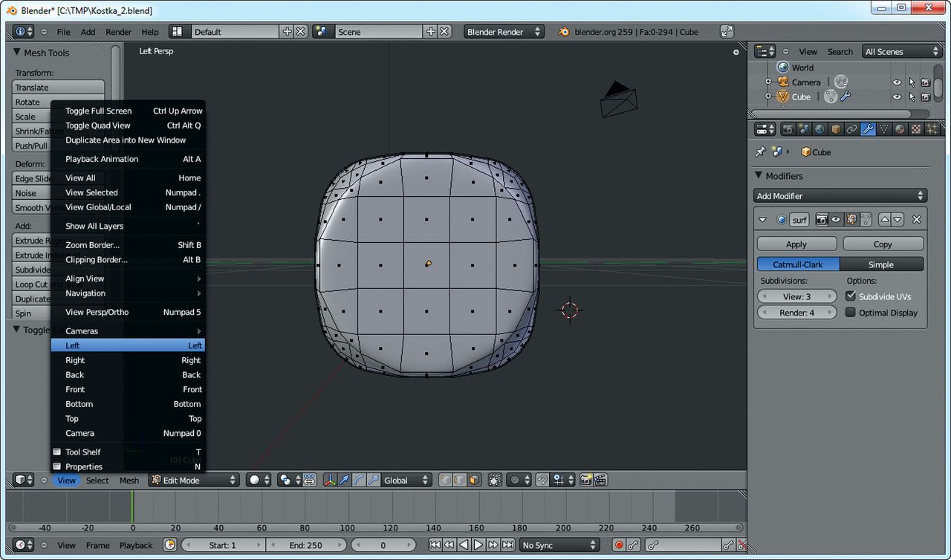
Task: Toggle surf modifier render visibility
Action: 822,220
